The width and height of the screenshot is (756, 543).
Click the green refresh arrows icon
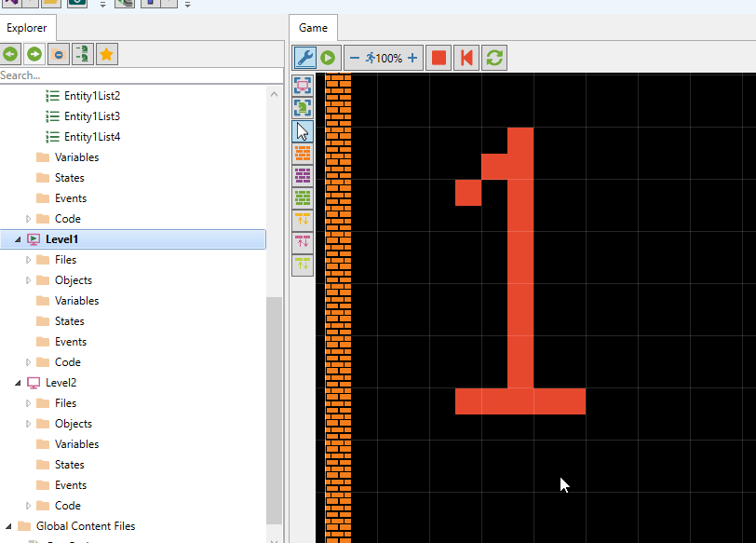494,58
